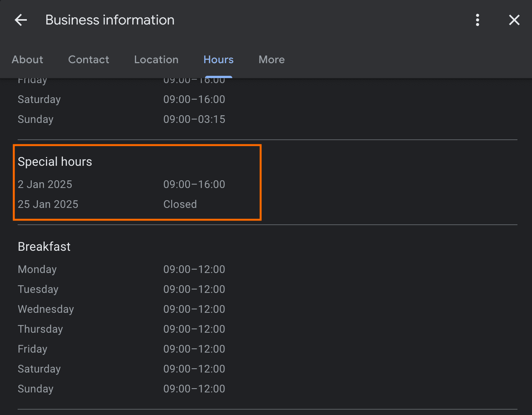The height and width of the screenshot is (415, 532).
Task: Click the Hours tab
Action: coord(218,60)
